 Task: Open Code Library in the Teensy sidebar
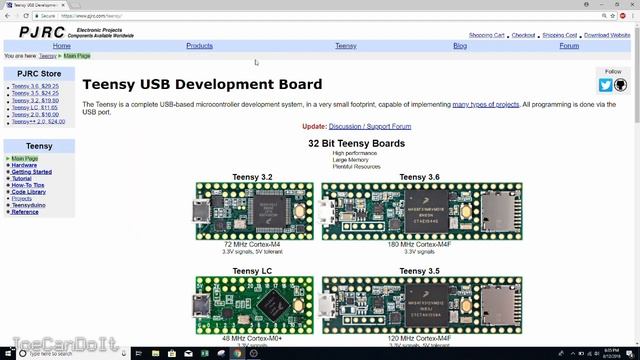pos(28,192)
